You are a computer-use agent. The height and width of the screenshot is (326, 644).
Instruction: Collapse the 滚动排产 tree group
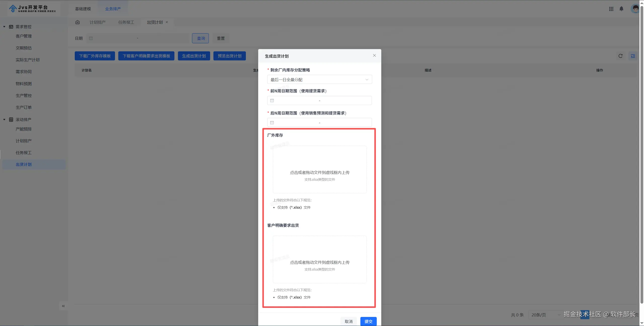coord(4,120)
